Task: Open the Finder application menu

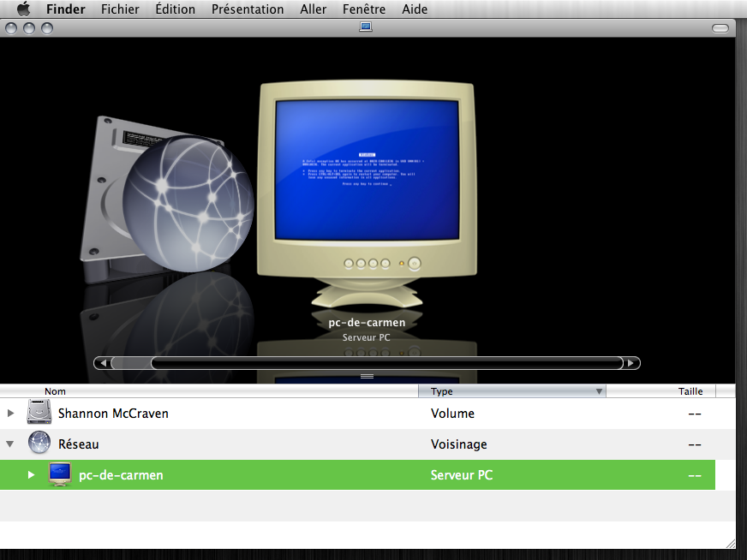Action: coord(66,9)
